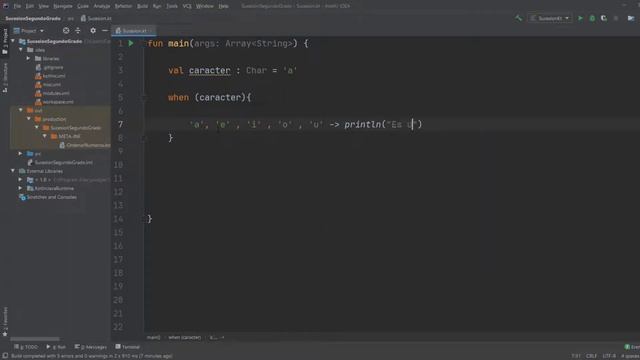640x360 pixels.
Task: Collapse the External Libraries node
Action: pos(13,171)
